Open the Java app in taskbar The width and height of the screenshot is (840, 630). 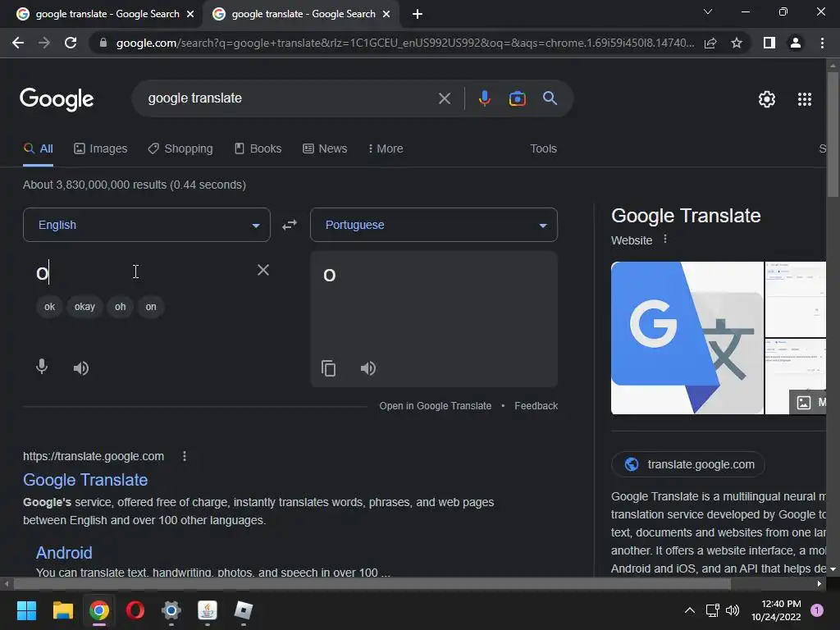(x=208, y=610)
